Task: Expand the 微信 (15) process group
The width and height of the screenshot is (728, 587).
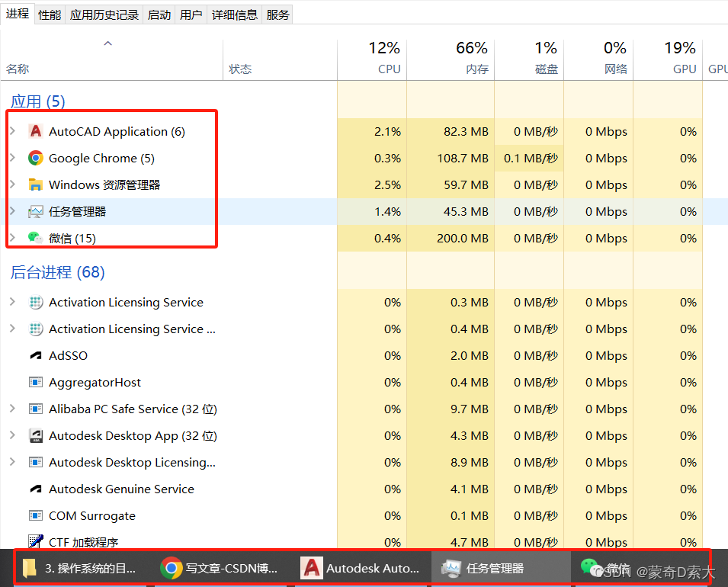Action: click(x=13, y=238)
